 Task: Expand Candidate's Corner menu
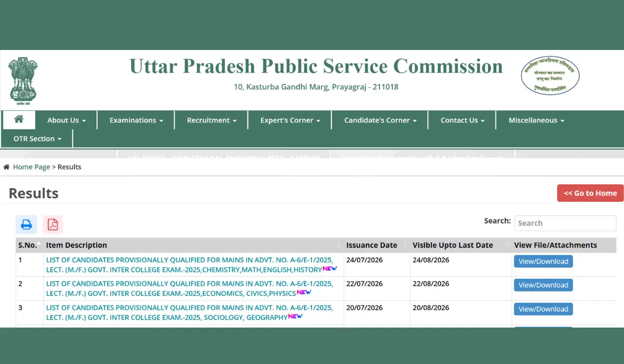coord(380,120)
